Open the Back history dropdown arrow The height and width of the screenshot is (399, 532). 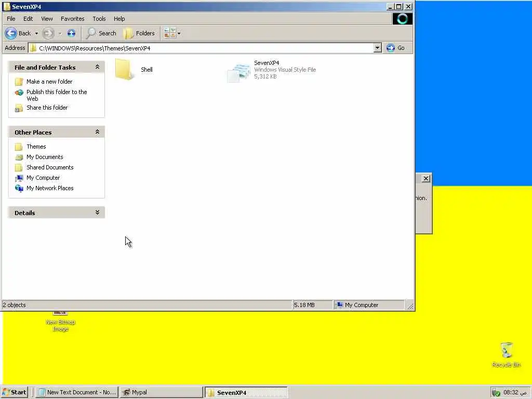pyautogui.click(x=37, y=33)
